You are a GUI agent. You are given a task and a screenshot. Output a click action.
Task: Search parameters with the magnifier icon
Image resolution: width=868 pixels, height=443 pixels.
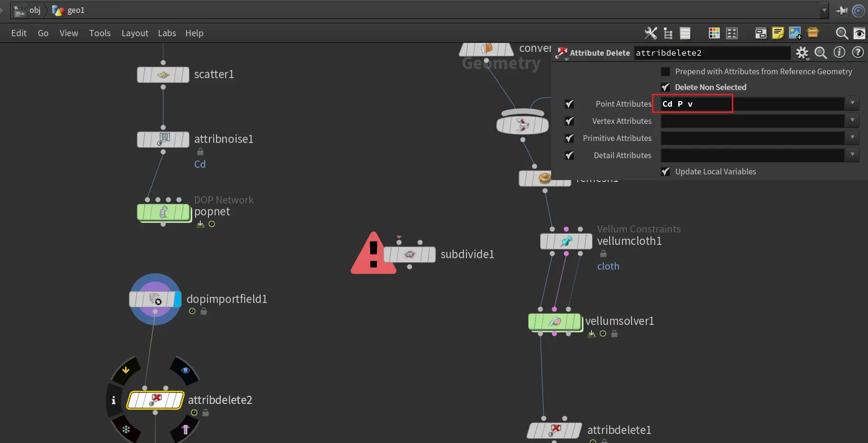click(x=821, y=53)
